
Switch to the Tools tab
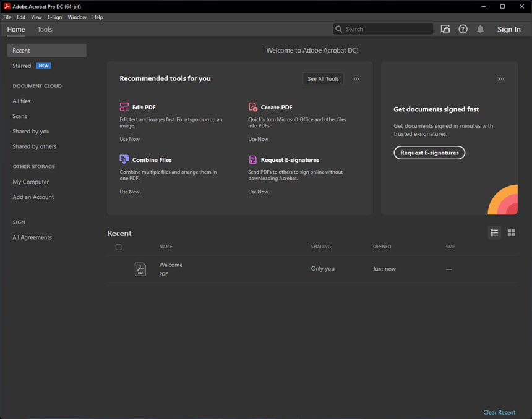click(x=45, y=29)
